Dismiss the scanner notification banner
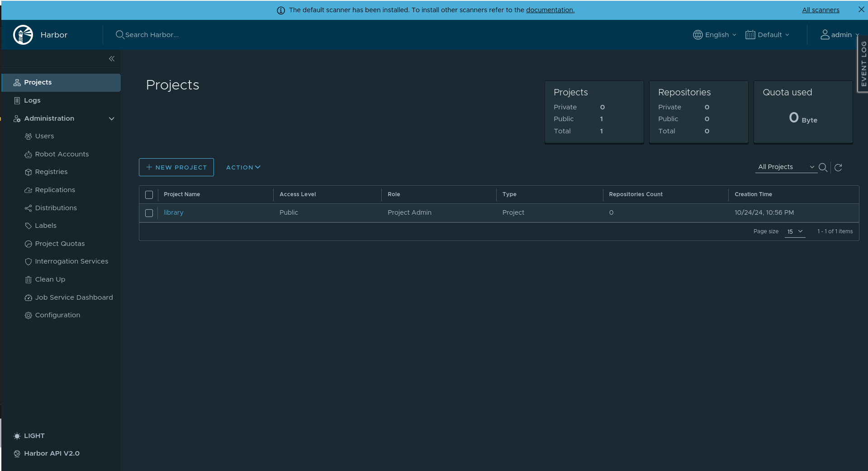The width and height of the screenshot is (868, 471). click(861, 9)
